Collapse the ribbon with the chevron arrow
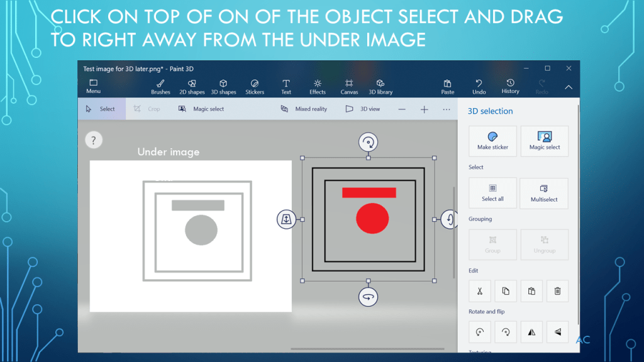 click(x=569, y=87)
